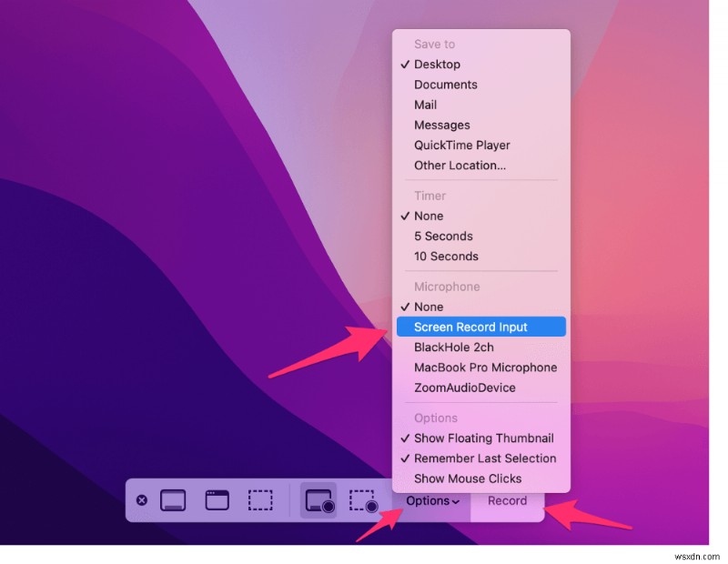Image resolution: width=728 pixels, height=564 pixels.
Task: Set the timer to 10 Seconds
Action: pos(446,256)
